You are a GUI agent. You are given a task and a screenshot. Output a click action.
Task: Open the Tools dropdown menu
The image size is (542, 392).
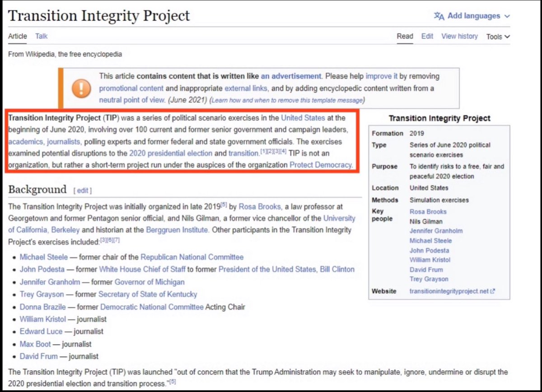click(498, 37)
